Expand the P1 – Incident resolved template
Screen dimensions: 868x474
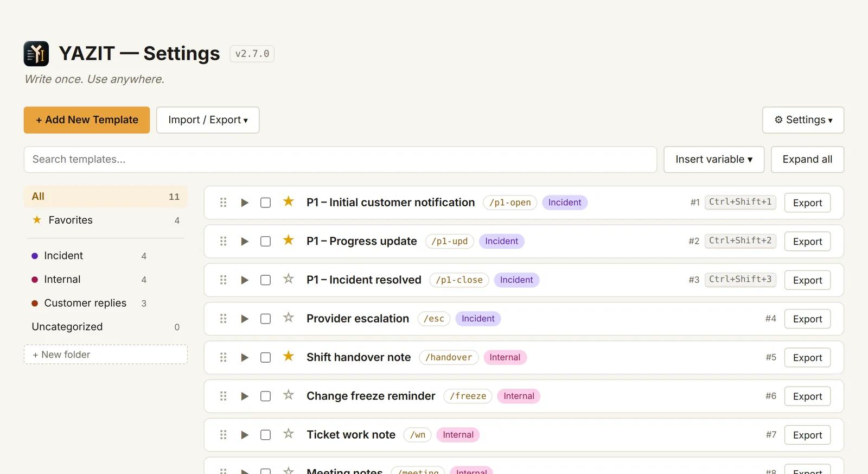coord(245,280)
